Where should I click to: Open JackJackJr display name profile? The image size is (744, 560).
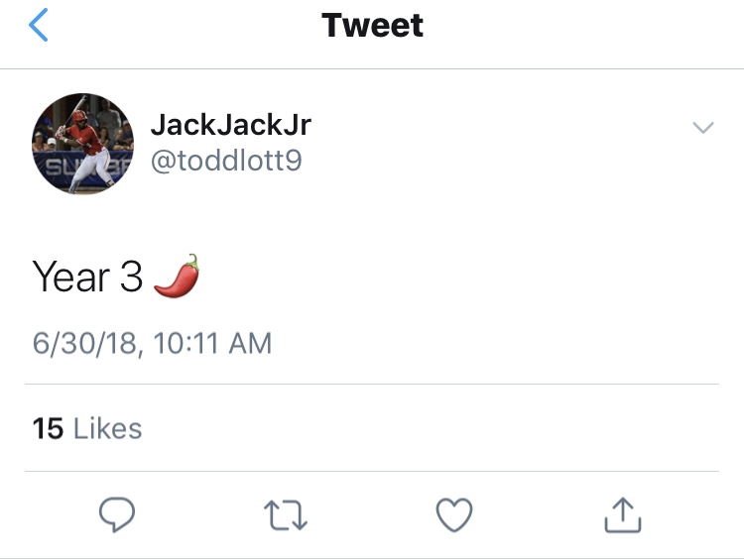coord(231,124)
